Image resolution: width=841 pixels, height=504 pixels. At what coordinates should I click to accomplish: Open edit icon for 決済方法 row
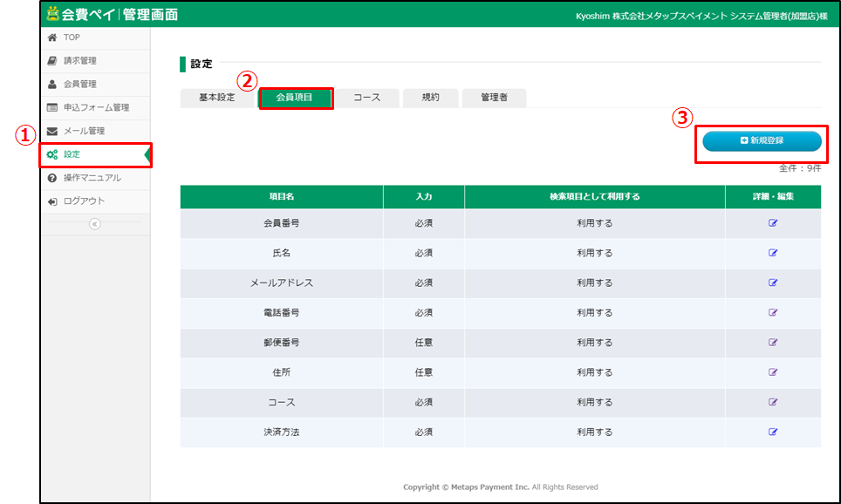tap(772, 432)
